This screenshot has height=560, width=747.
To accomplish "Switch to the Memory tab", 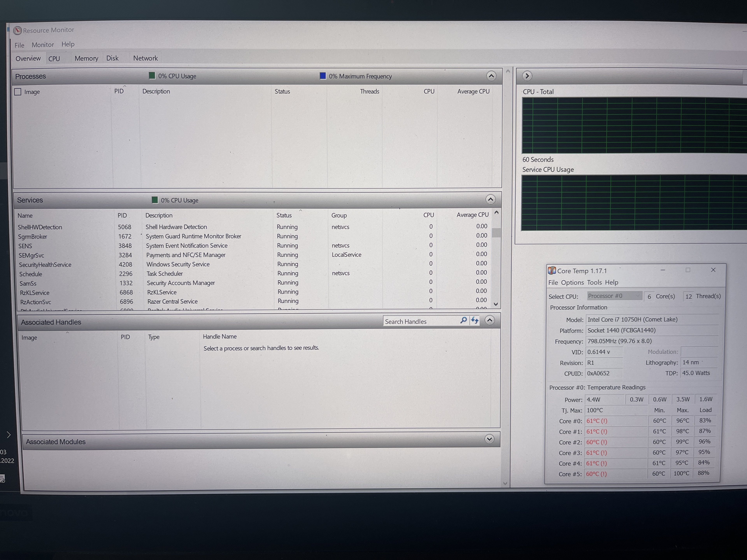I will click(86, 58).
